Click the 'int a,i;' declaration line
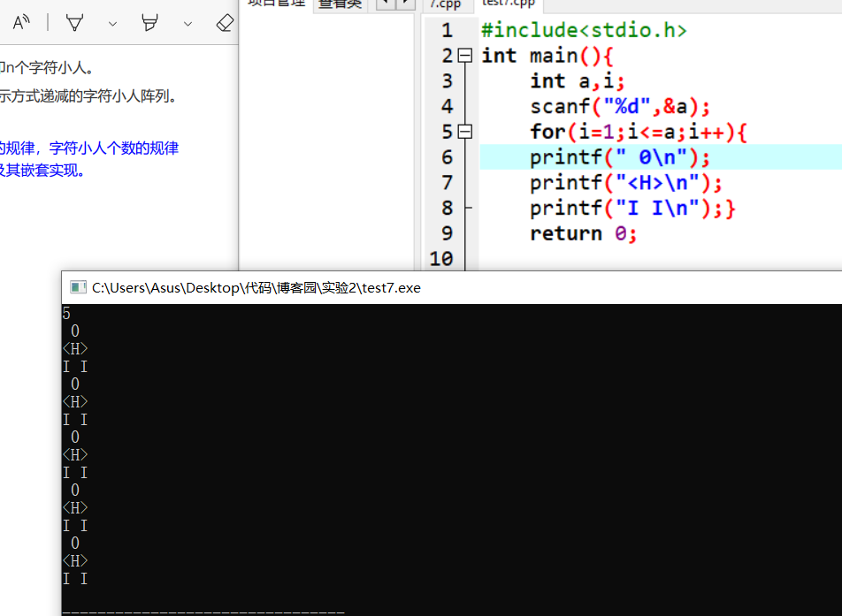Screen dimensions: 842x616 pyautogui.click(x=578, y=81)
